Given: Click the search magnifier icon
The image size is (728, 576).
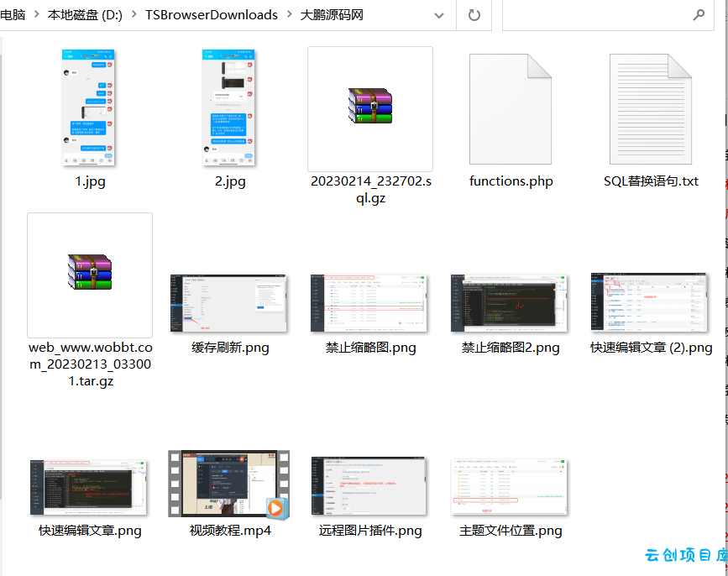Looking at the screenshot, I should [x=699, y=15].
